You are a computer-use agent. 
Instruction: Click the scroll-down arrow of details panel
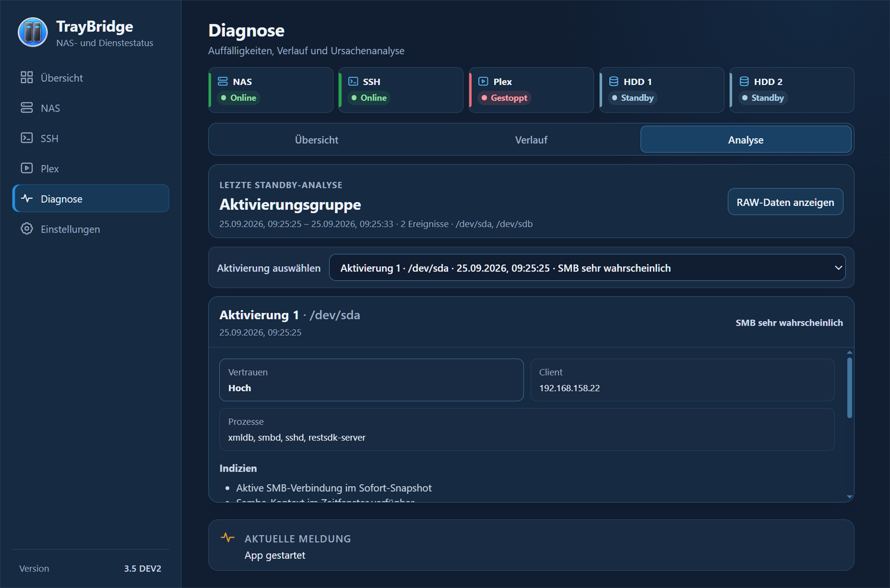[850, 497]
